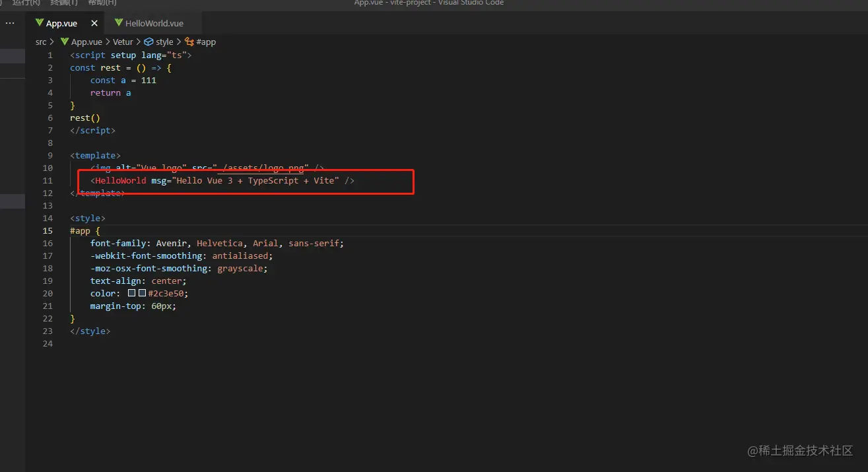Screen dimensions: 868x472
Task: Click the -webkit-font-smoothing declaration
Action: [x=182, y=255]
